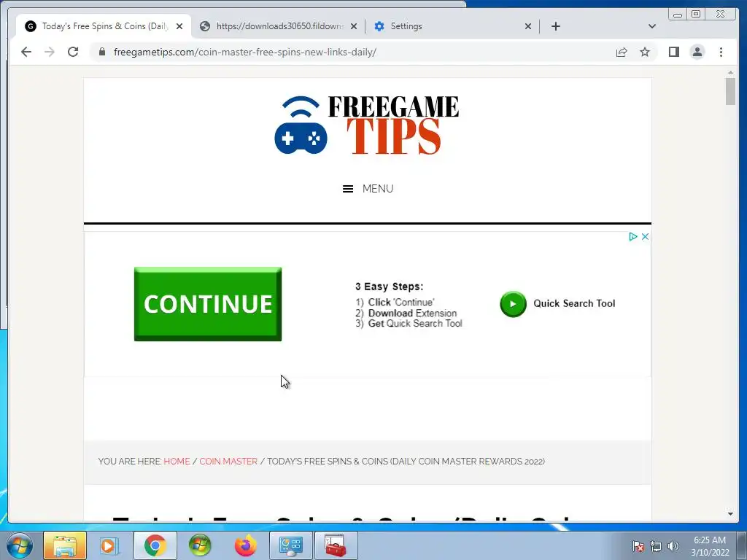Click the 'Get Quick Search Tool' step text

pyautogui.click(x=415, y=323)
